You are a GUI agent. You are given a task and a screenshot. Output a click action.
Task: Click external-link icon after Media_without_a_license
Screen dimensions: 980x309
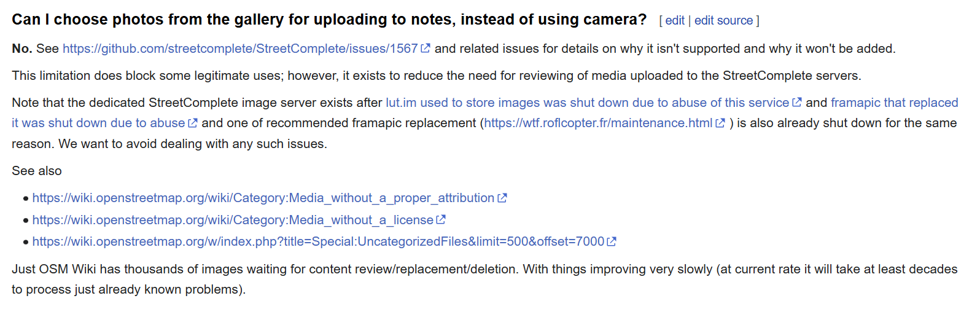coord(441,220)
